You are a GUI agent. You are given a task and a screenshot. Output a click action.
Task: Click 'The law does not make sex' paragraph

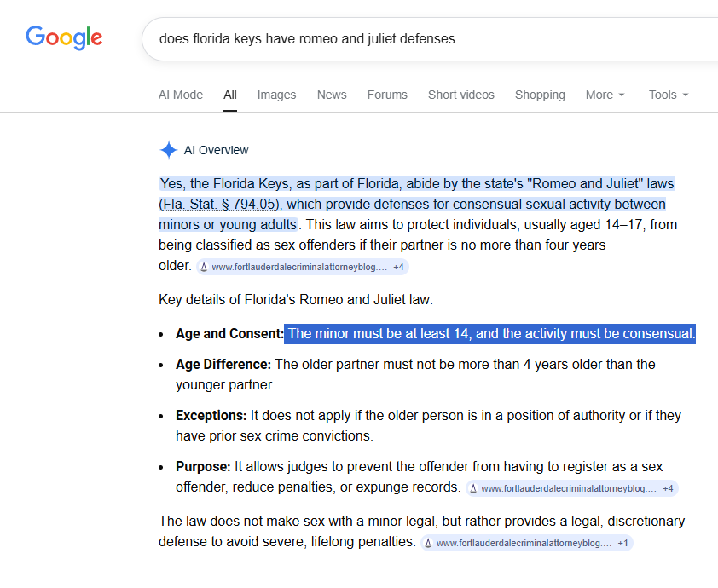pyautogui.click(x=422, y=531)
